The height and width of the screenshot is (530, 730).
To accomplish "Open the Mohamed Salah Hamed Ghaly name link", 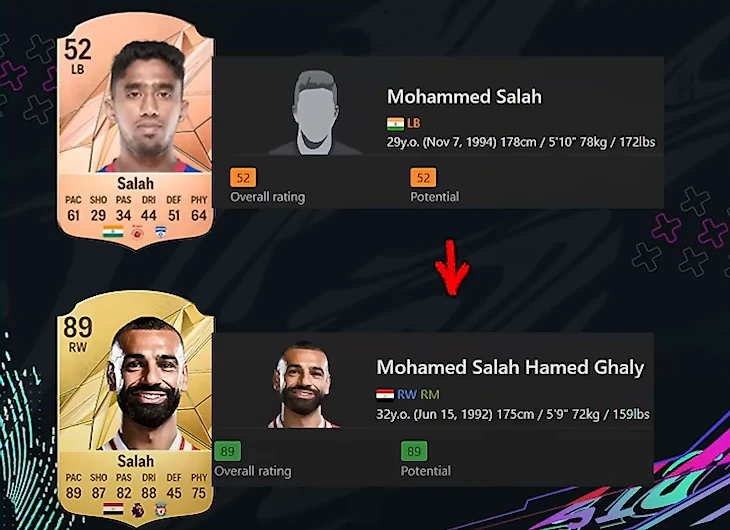I will click(510, 367).
